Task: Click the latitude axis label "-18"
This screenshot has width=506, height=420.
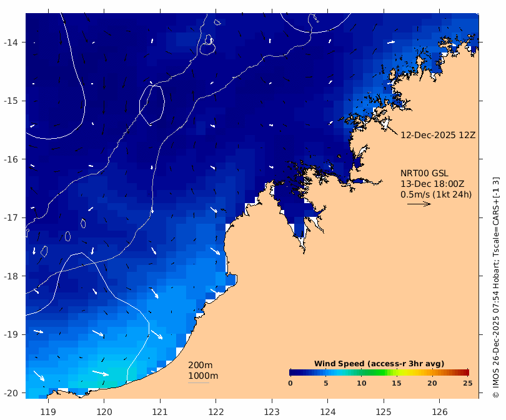Action: [x=11, y=276]
